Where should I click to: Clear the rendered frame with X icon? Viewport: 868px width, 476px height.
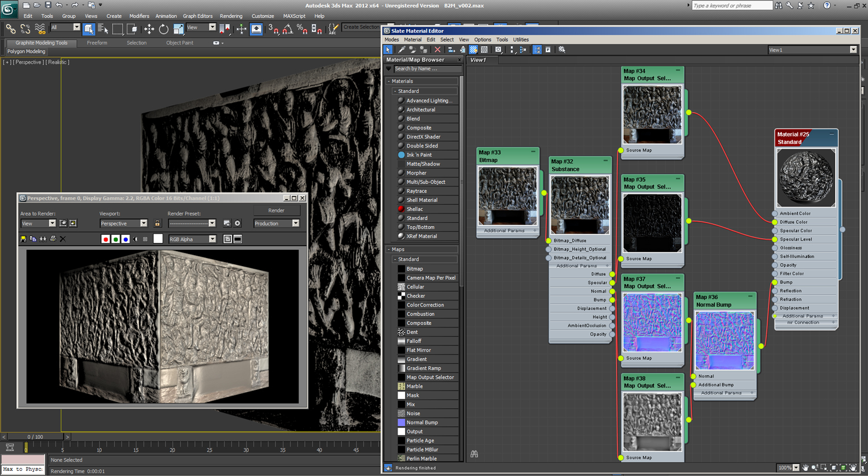63,239
